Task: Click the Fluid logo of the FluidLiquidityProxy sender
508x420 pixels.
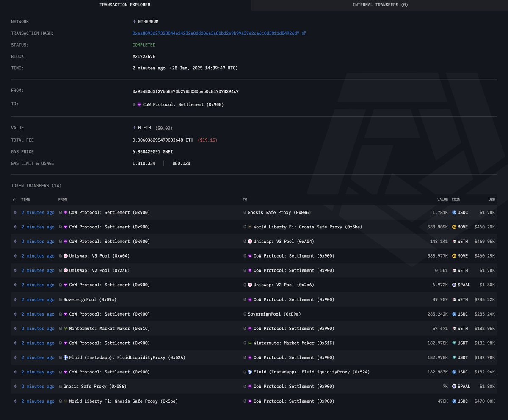Action: tap(66, 357)
